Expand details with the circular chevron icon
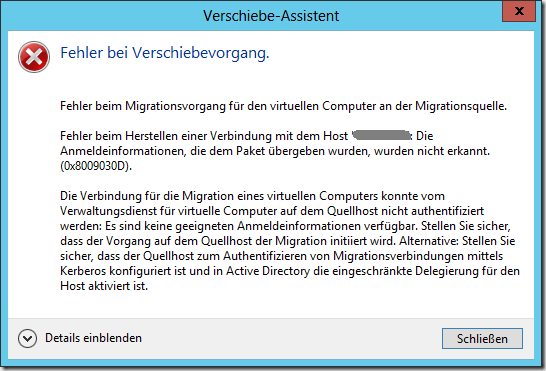The width and height of the screenshot is (546, 371). click(28, 338)
